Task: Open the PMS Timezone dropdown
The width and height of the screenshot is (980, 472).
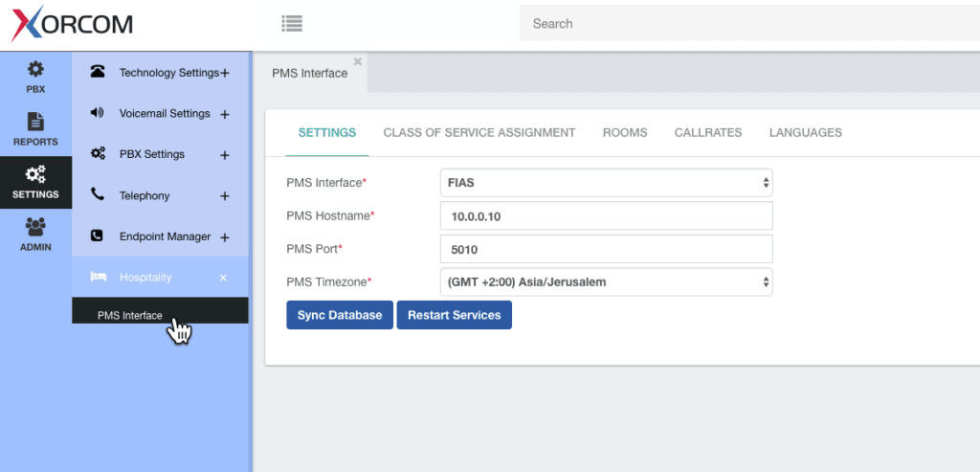Action: [606, 281]
